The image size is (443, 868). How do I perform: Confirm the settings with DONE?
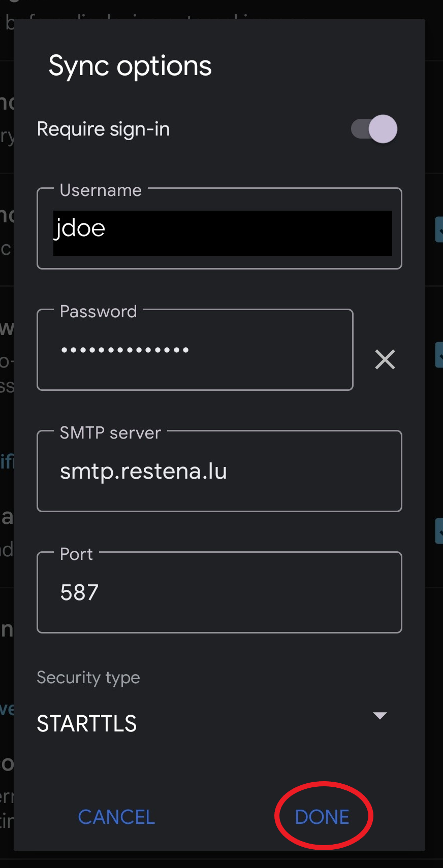pyautogui.click(x=322, y=817)
